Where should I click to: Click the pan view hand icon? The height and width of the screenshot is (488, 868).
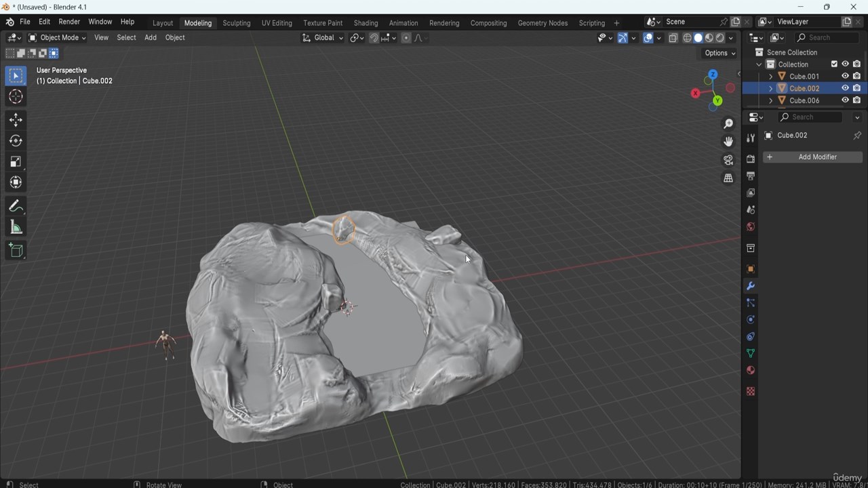pos(728,142)
